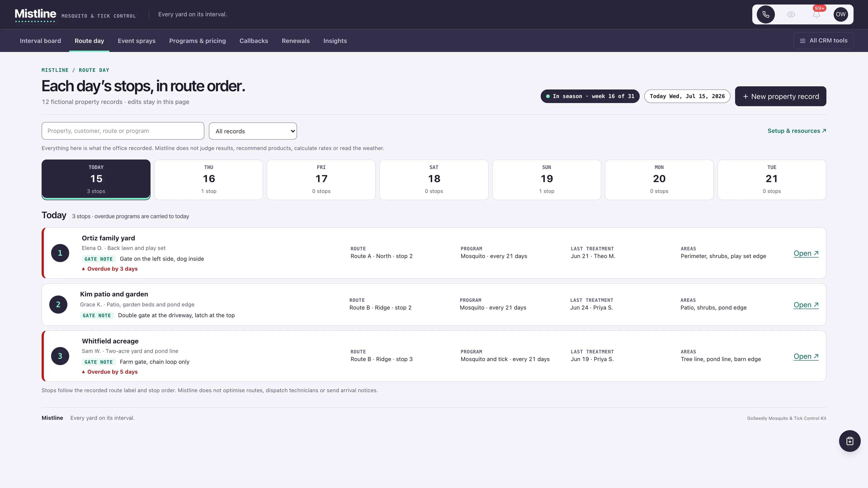Open the Ortiz family yard record
Screen dimensions: 868x488
click(806, 253)
